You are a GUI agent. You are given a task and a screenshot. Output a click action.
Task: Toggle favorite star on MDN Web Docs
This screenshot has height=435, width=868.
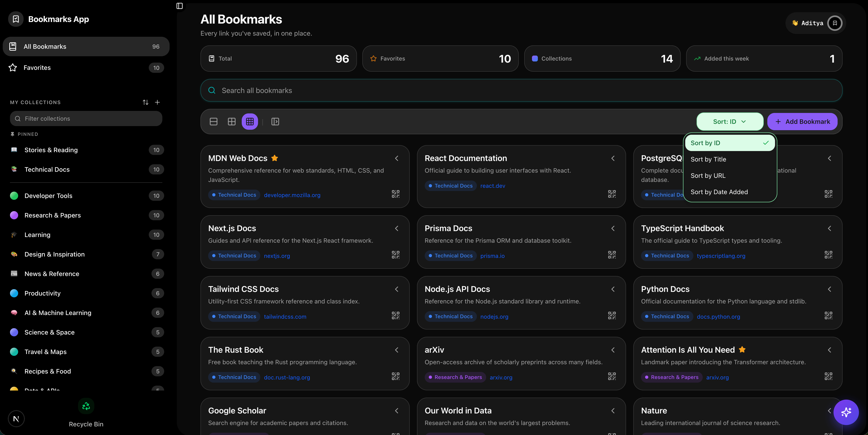[x=275, y=158]
